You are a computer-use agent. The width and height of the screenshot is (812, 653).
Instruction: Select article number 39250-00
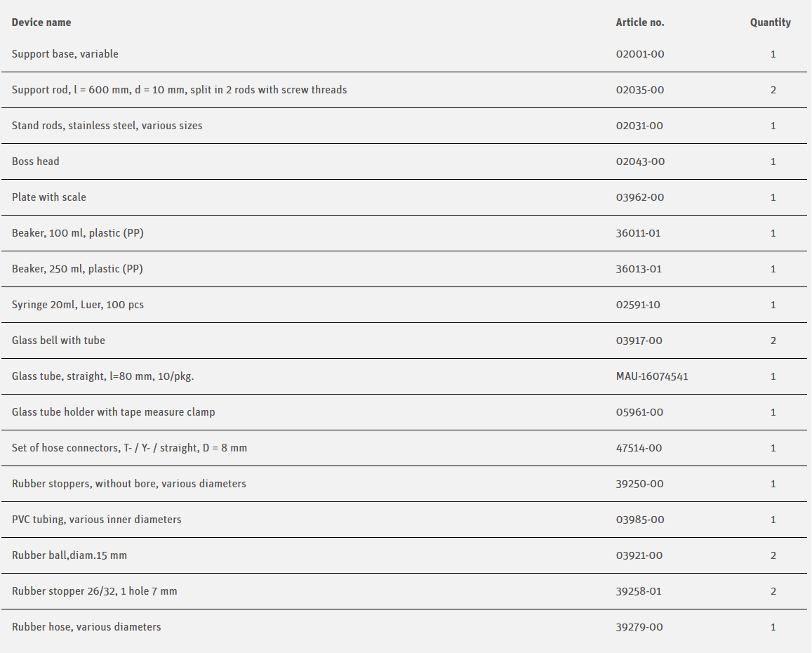pyautogui.click(x=639, y=484)
